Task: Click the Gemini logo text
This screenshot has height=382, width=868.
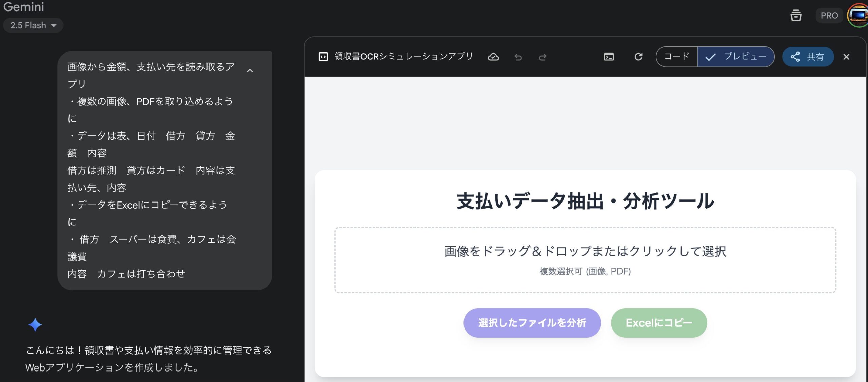Action: tap(24, 6)
